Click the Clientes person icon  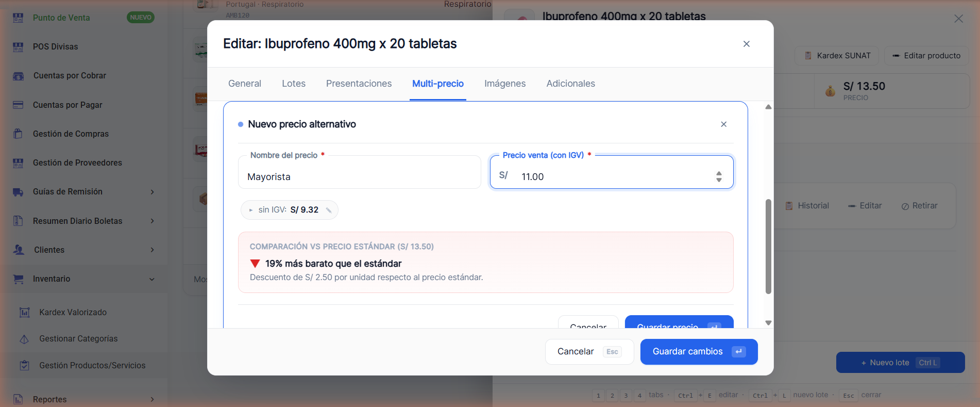click(x=19, y=250)
